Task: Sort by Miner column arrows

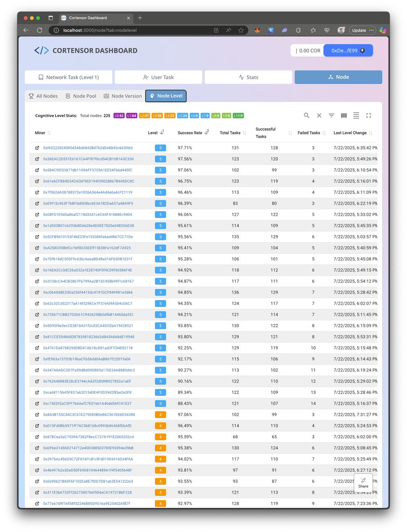Action: [x=49, y=133]
